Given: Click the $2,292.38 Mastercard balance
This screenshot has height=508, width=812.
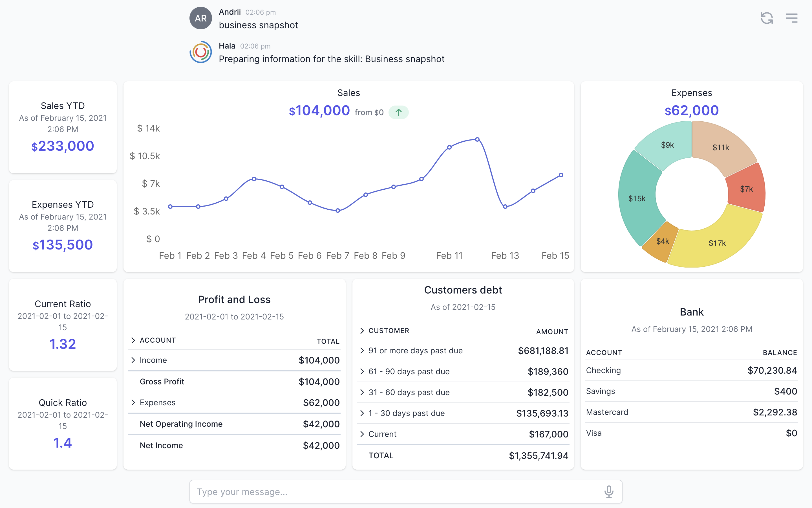Looking at the screenshot, I should pyautogui.click(x=775, y=412).
